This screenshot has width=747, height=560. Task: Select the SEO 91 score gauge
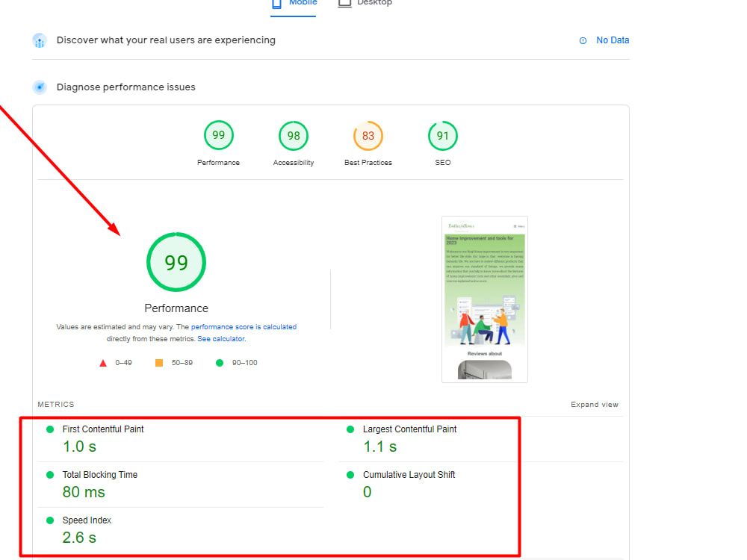click(x=442, y=136)
